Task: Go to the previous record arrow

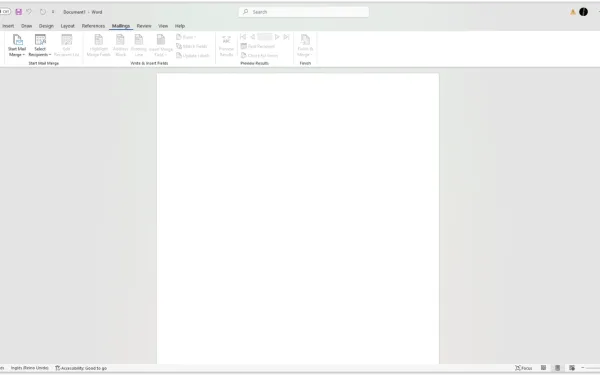Action: pos(253,37)
